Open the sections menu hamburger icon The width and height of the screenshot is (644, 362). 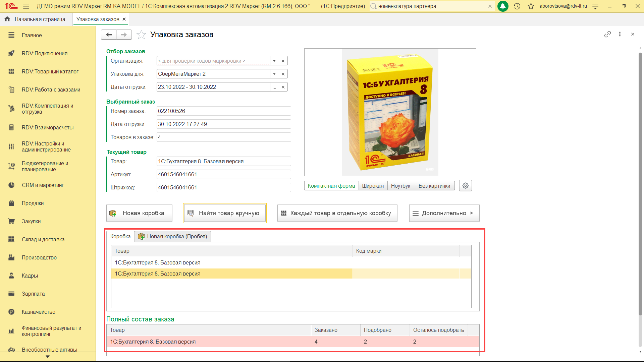coord(26,6)
